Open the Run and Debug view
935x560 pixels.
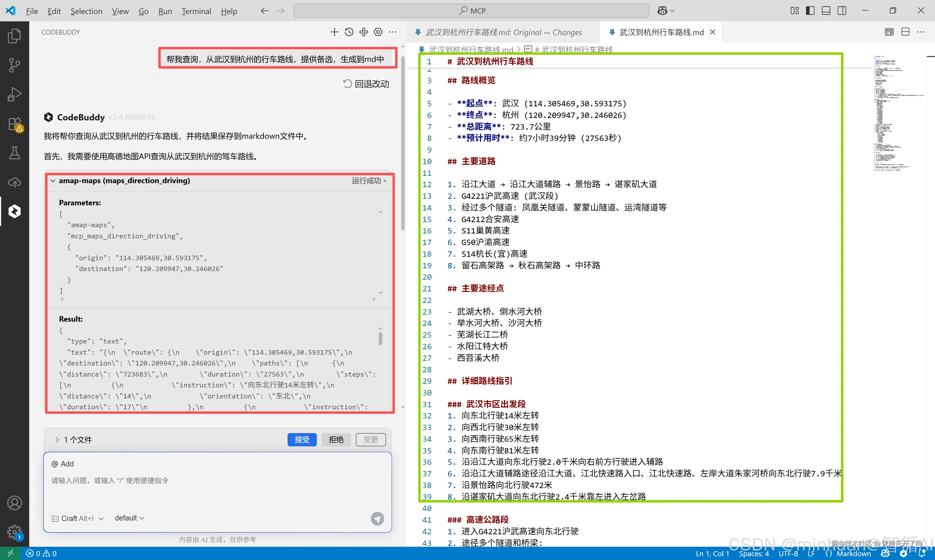[14, 94]
